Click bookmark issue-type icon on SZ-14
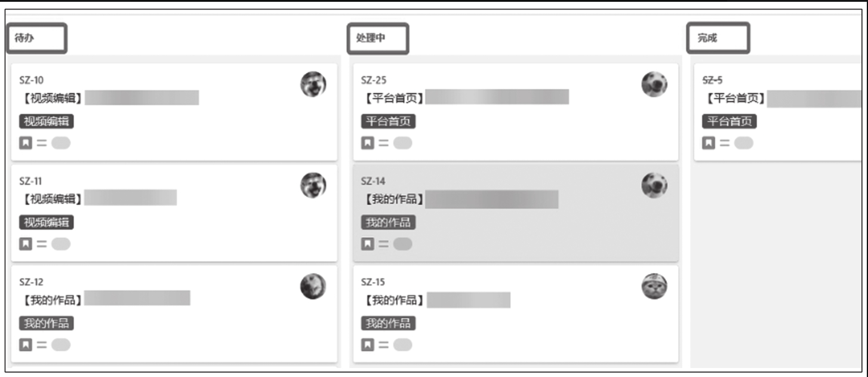Image resolution: width=868 pixels, height=377 pixels. [x=368, y=244]
